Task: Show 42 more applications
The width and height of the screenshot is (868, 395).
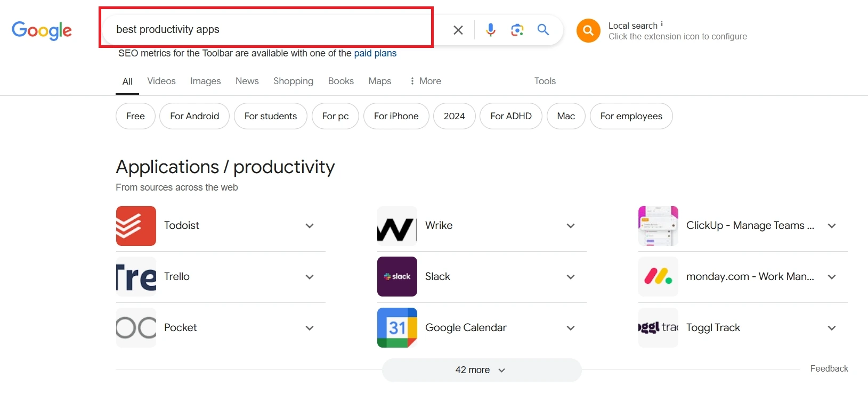Action: [482, 370]
